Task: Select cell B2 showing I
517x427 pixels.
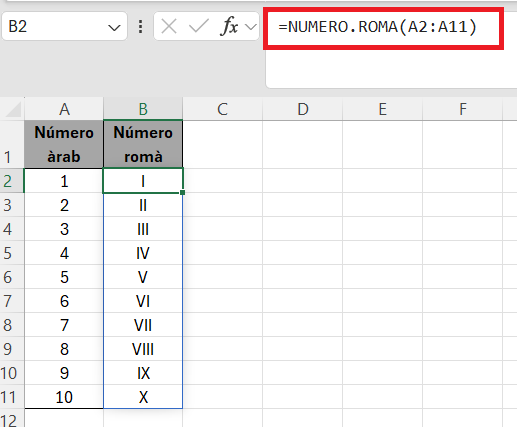Action: (143, 181)
